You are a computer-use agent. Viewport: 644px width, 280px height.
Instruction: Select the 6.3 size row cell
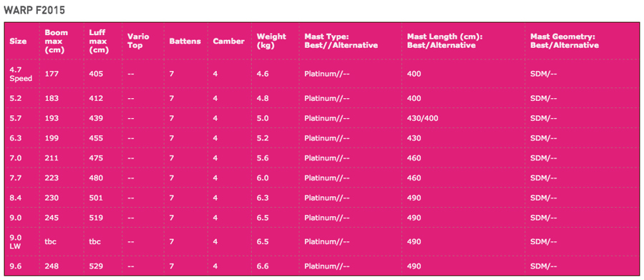(x=16, y=138)
